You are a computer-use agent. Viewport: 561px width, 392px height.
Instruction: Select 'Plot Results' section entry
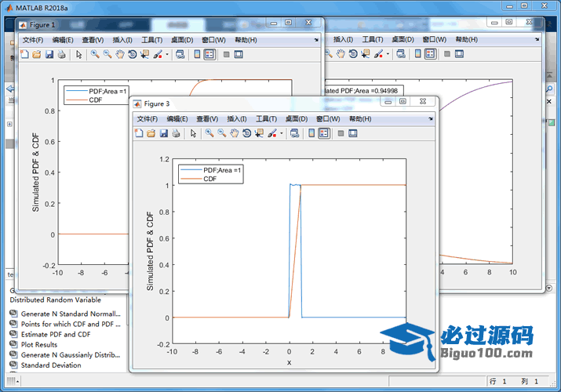tap(34, 345)
